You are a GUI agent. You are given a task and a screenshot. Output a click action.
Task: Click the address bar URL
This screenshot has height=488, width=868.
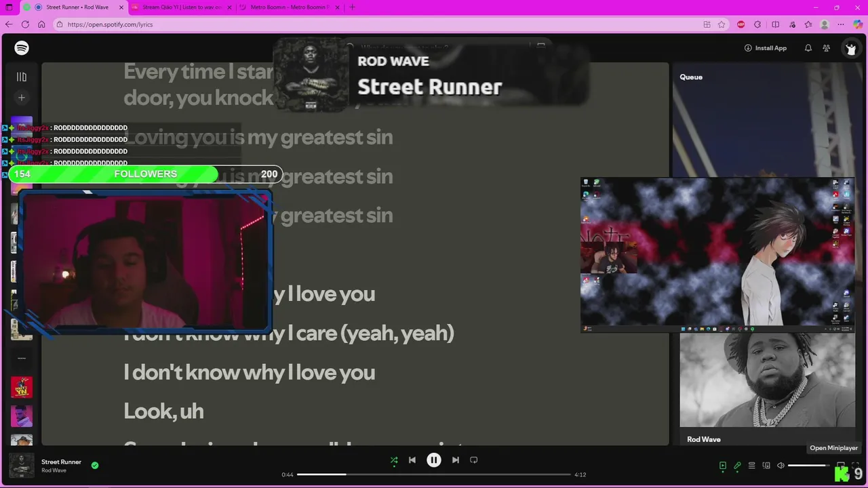pos(110,24)
